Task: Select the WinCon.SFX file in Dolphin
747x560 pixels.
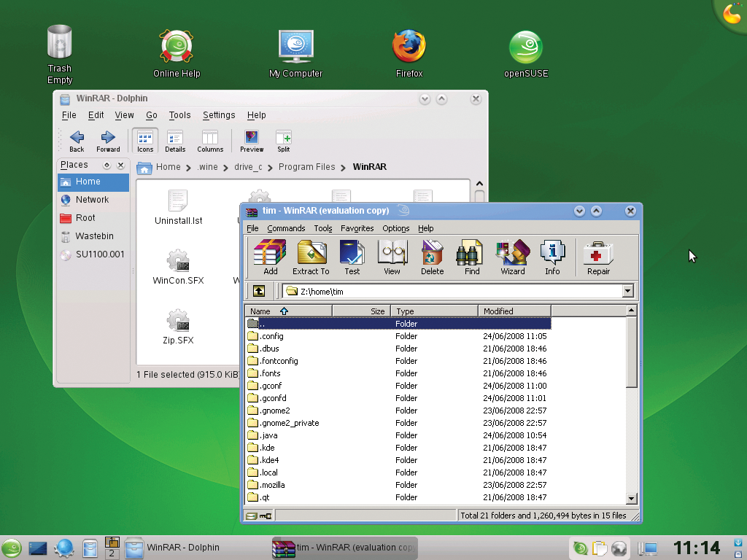Action: (x=178, y=267)
